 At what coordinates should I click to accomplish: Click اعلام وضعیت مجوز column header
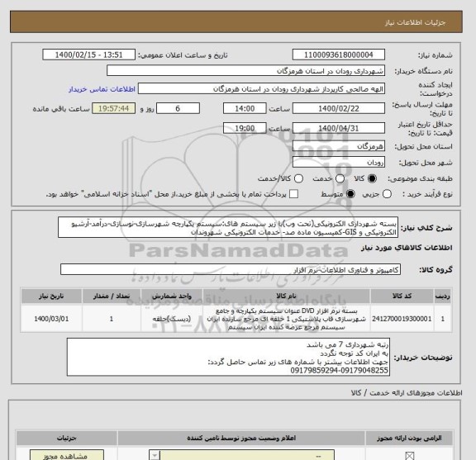coord(241,439)
